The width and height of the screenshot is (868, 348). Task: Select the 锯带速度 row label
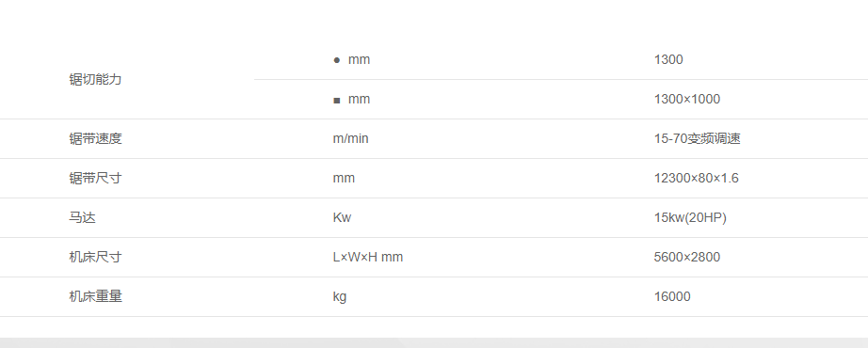[x=95, y=138]
